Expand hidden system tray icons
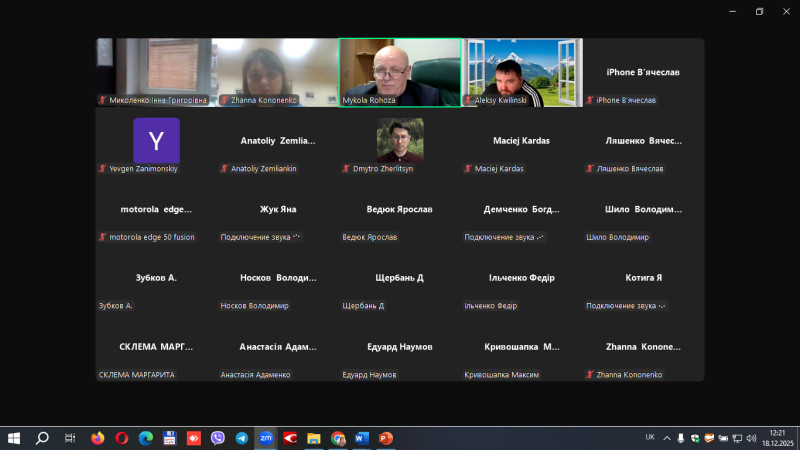800x450 pixels. (667, 438)
